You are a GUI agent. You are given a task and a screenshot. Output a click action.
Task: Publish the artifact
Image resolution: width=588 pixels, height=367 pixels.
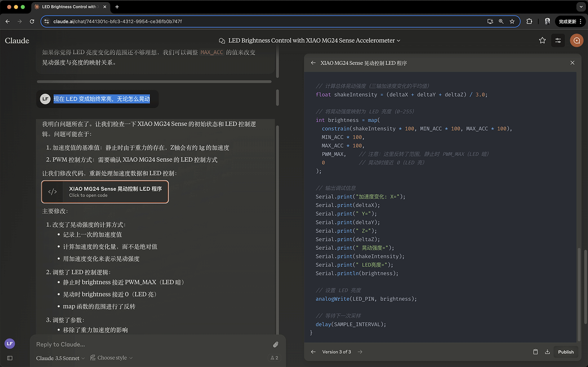point(566,352)
